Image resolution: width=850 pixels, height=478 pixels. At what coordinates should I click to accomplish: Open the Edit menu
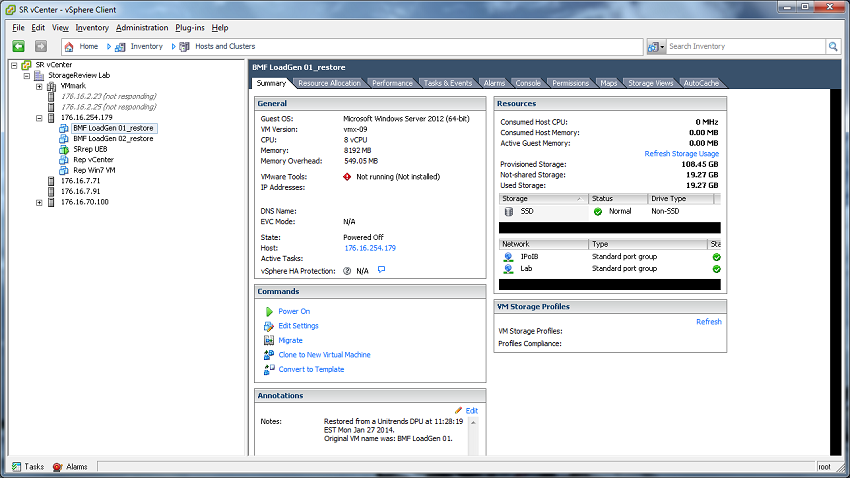[38, 28]
